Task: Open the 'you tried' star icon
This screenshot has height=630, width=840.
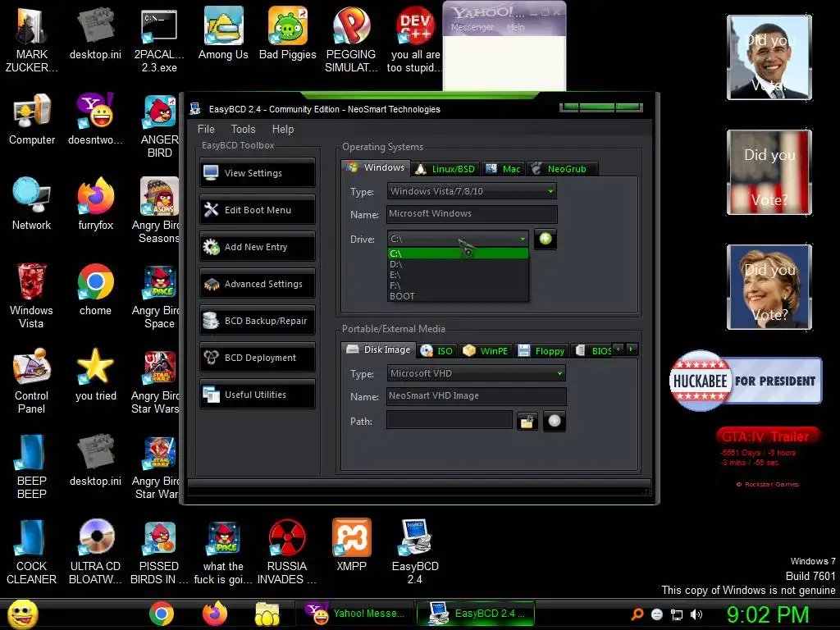Action: pos(95,375)
